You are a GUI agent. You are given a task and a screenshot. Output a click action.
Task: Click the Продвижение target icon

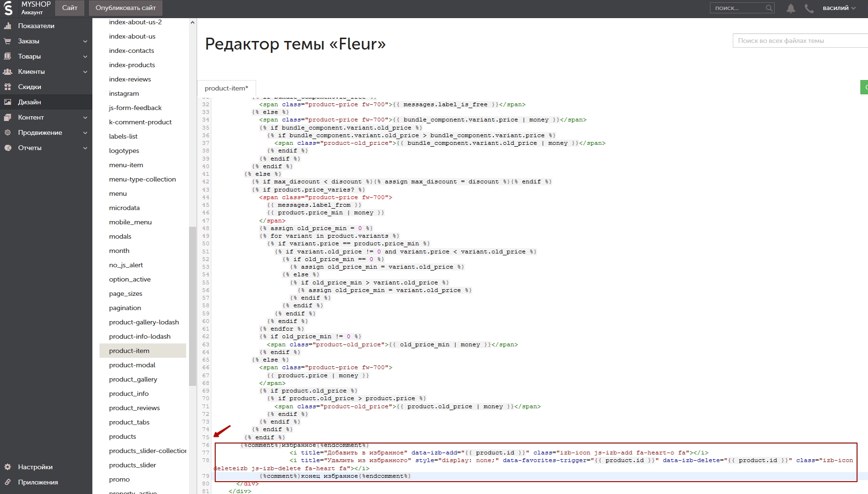(x=8, y=132)
